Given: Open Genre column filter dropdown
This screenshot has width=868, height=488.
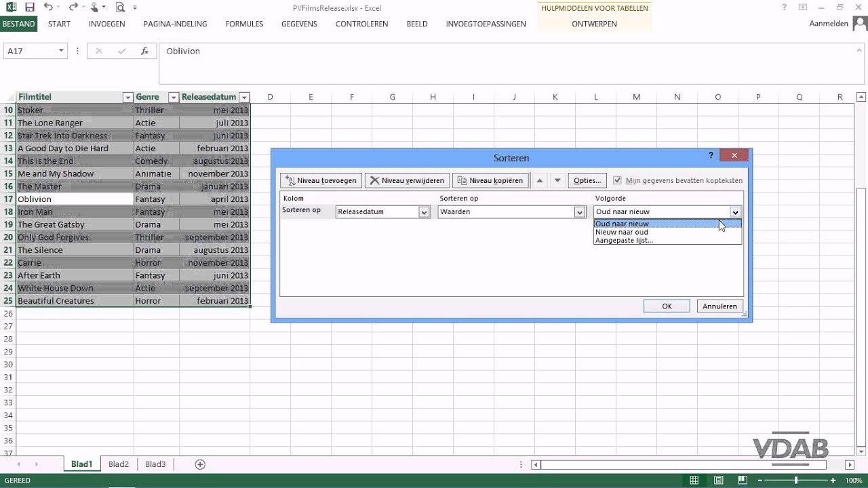Looking at the screenshot, I should pyautogui.click(x=173, y=98).
